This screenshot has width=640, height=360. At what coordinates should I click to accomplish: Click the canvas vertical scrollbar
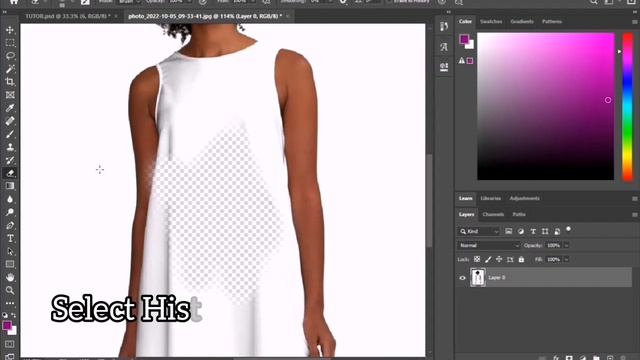click(x=429, y=200)
